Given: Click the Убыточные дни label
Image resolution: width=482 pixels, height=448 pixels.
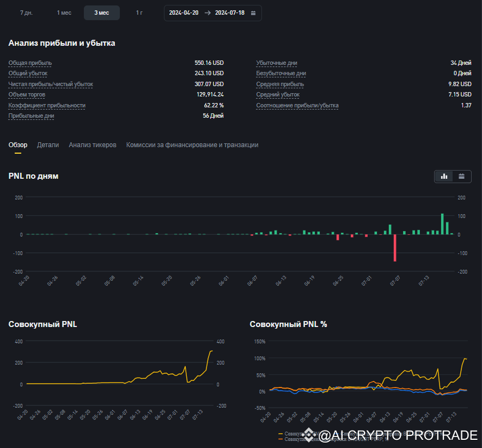Looking at the screenshot, I should coord(277,63).
